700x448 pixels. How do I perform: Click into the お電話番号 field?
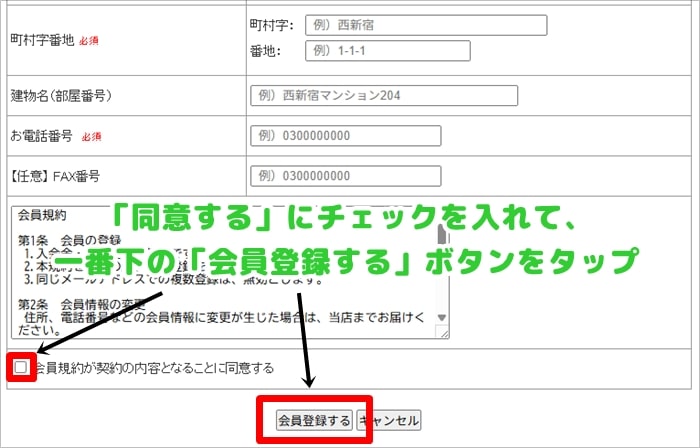point(345,136)
